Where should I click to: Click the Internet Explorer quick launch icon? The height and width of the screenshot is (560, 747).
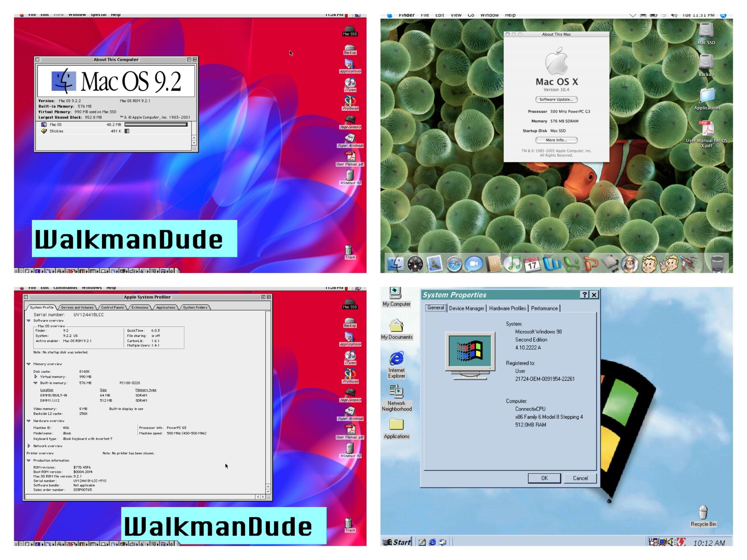pyautogui.click(x=432, y=542)
